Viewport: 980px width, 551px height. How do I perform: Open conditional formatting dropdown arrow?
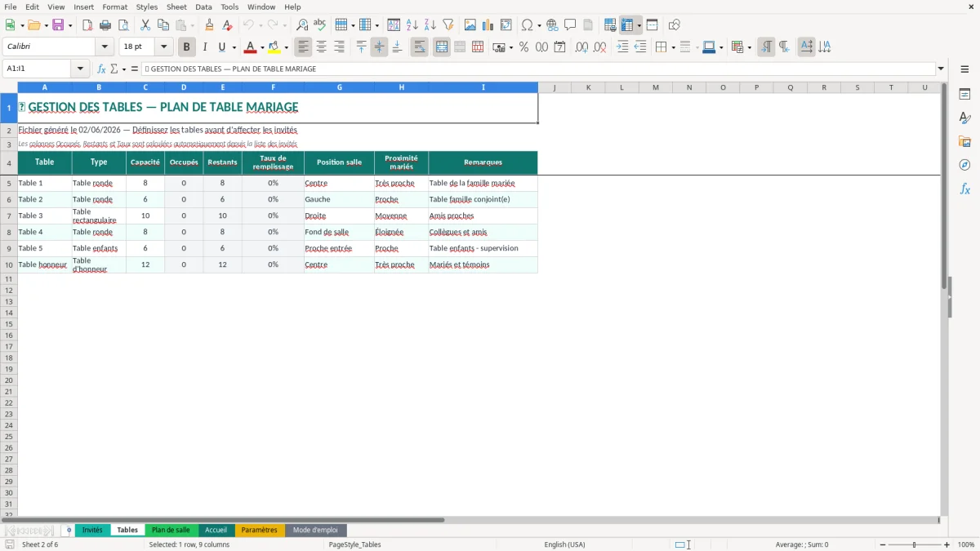coord(749,47)
